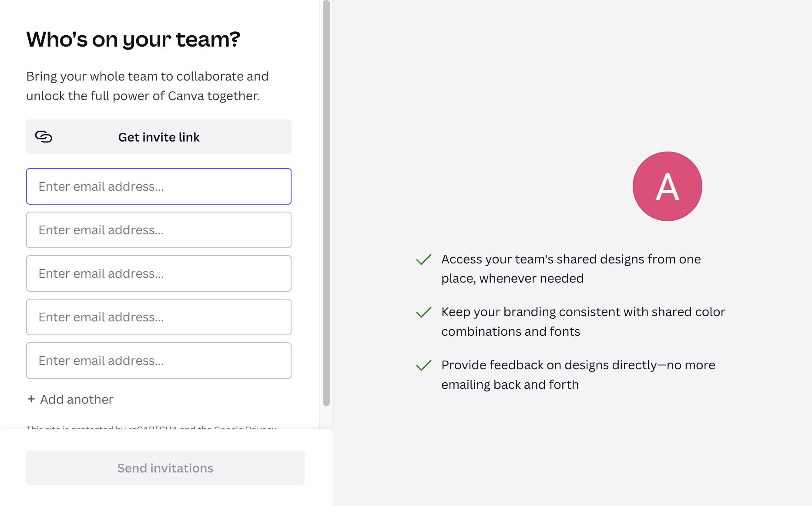Screen dimensions: 812x506
Task: Click the Get invite link button
Action: pos(159,137)
